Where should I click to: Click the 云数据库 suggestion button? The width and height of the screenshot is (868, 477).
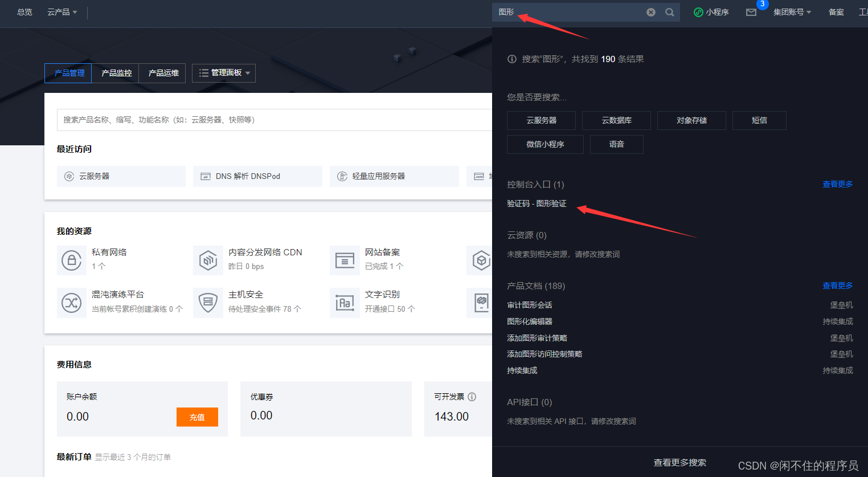coord(616,120)
